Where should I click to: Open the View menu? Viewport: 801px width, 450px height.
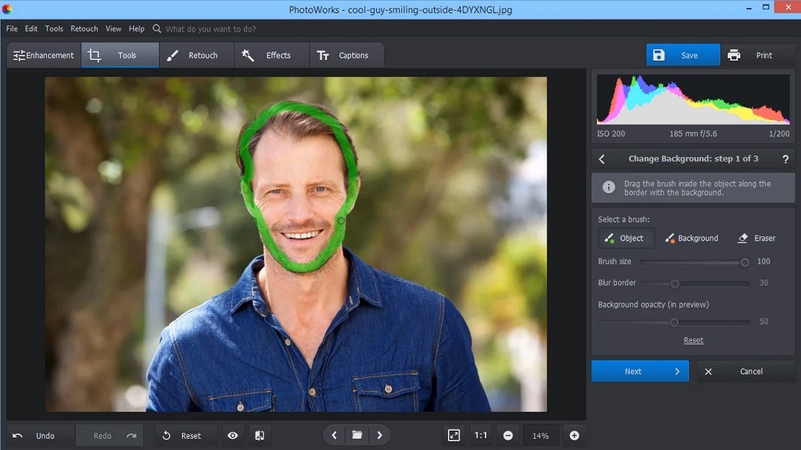pos(113,29)
